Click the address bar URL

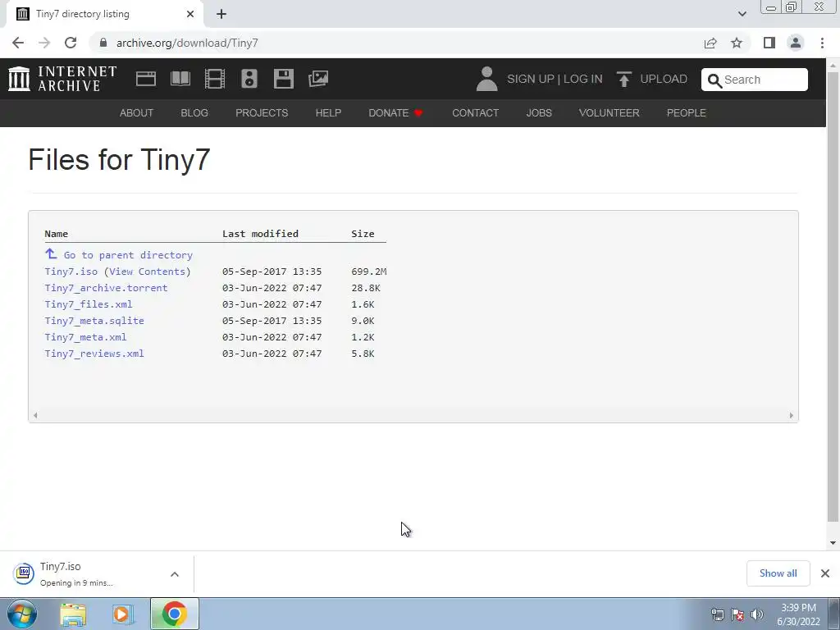coord(187,43)
